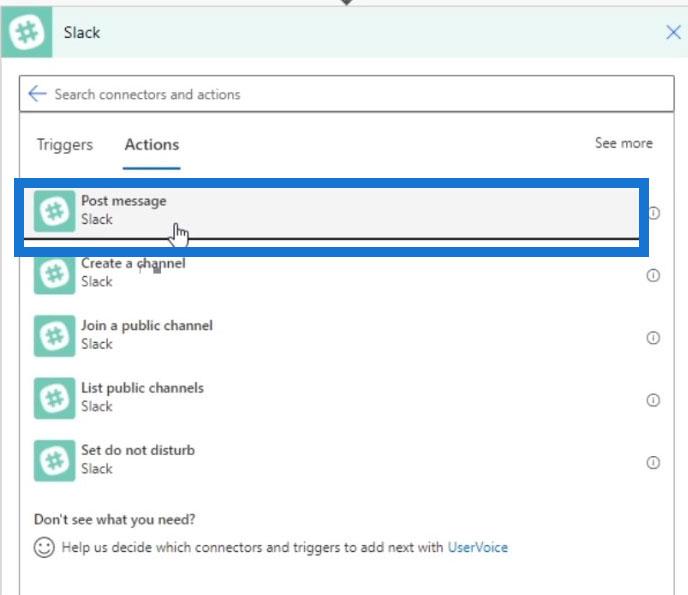Click the back arrow in the search box

coord(37,93)
